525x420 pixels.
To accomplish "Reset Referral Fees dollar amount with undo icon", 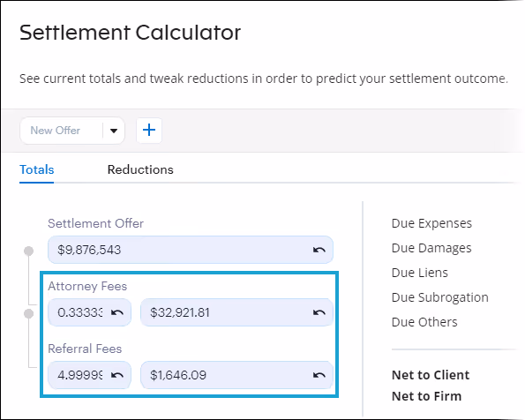I will (319, 375).
